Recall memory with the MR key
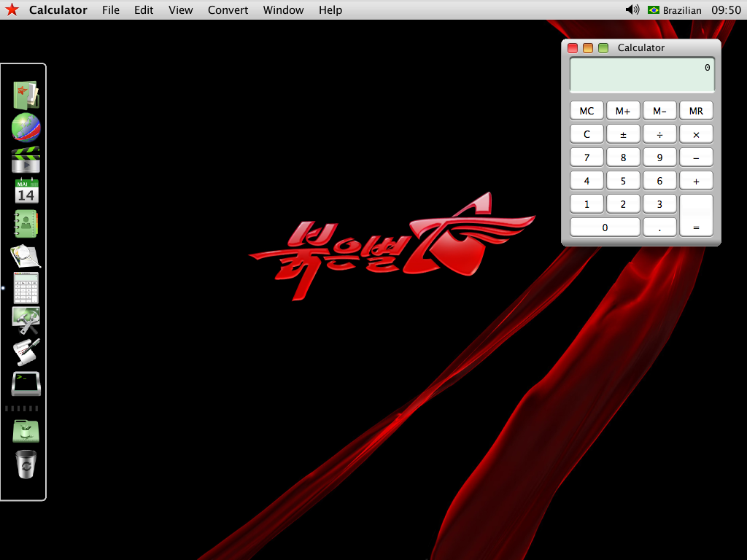 click(696, 111)
